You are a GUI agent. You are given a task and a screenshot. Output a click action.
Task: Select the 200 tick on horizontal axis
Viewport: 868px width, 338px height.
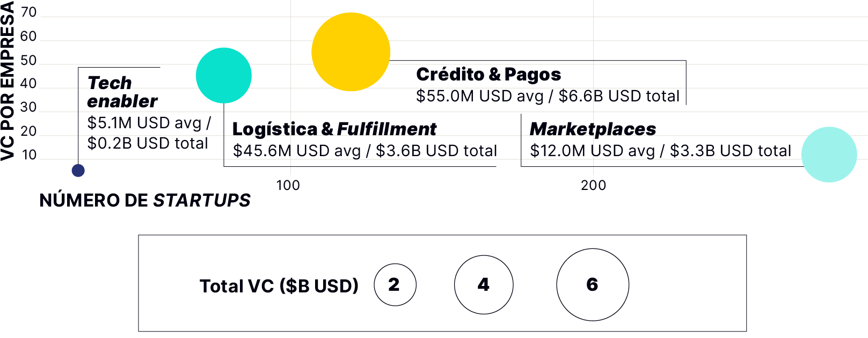click(x=593, y=186)
